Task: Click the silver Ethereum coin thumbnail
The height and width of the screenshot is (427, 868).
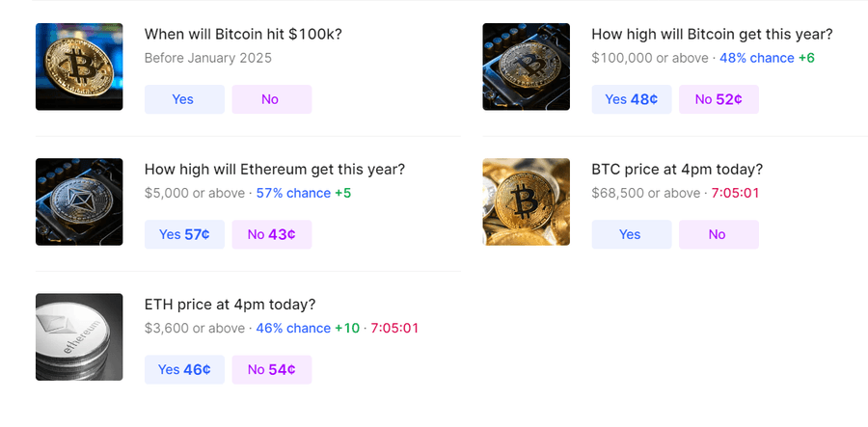Action: click(x=79, y=336)
